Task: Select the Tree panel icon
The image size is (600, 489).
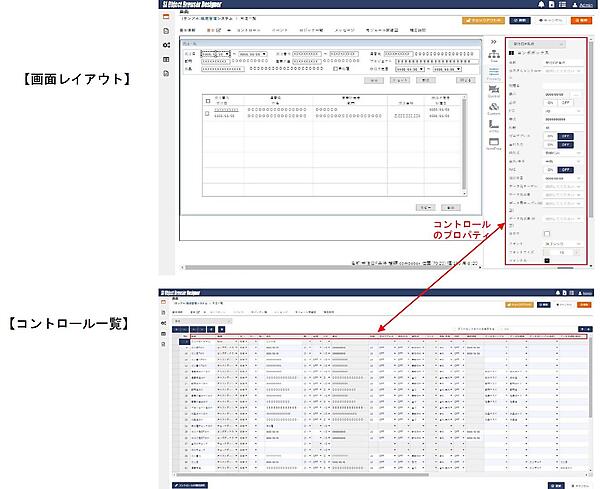Action: (494, 56)
